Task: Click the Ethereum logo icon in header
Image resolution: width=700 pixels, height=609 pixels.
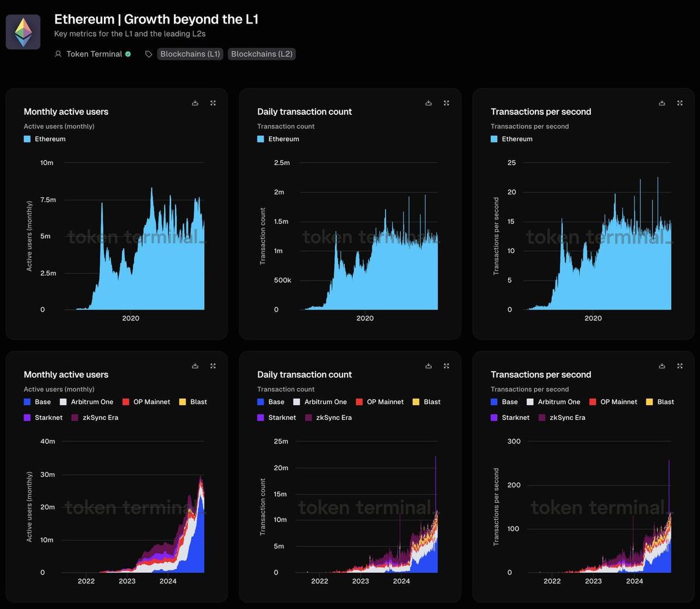Action: click(23, 32)
